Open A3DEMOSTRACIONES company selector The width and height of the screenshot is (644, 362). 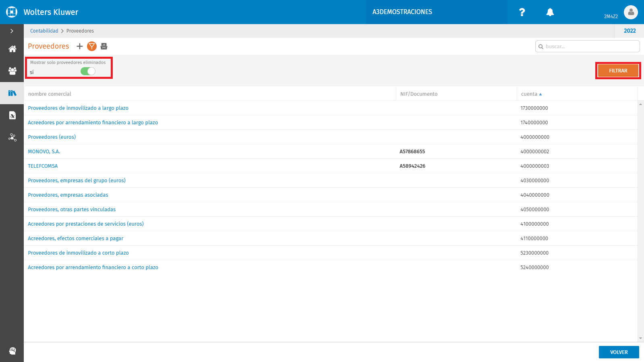[402, 12]
